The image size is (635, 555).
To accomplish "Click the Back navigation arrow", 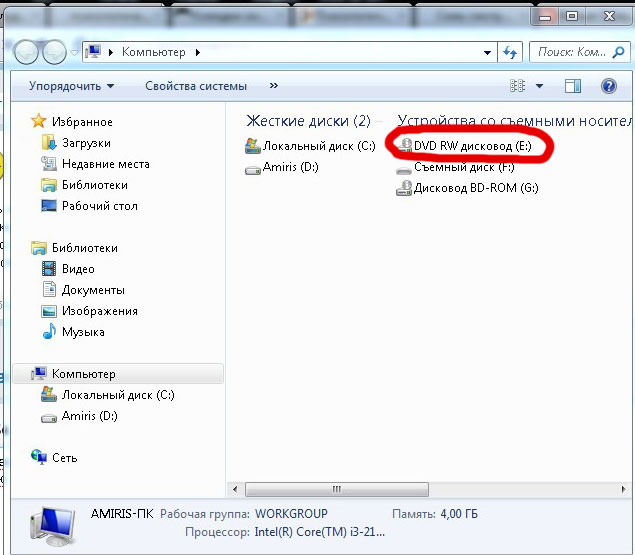I will pos(29,52).
